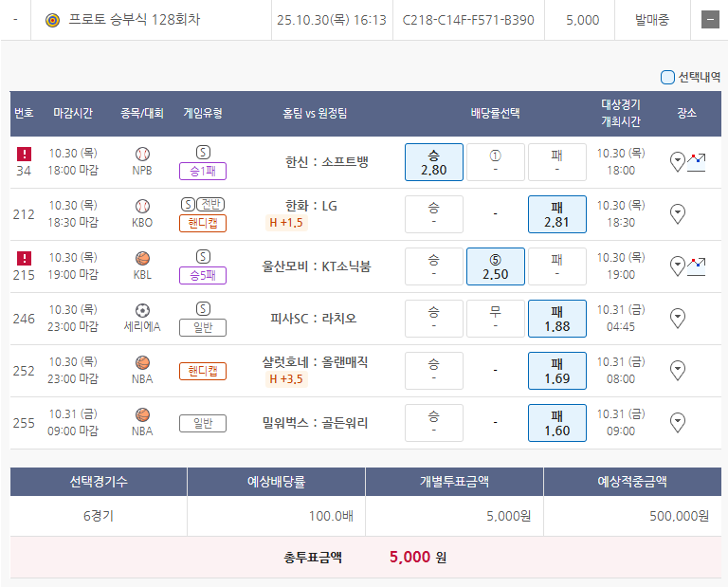Click the 핸디캡 badge on match 252
The height and width of the screenshot is (587, 728).
coord(203,371)
